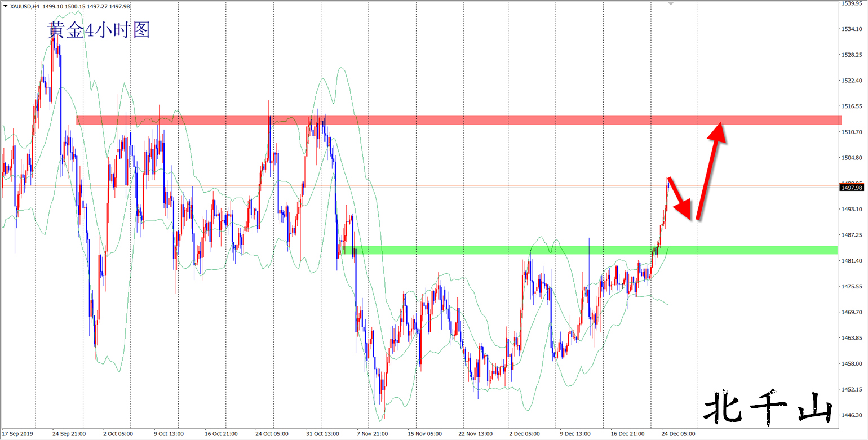Click the 1504.80 price axis label
This screenshot has width=868, height=440.
[x=852, y=158]
